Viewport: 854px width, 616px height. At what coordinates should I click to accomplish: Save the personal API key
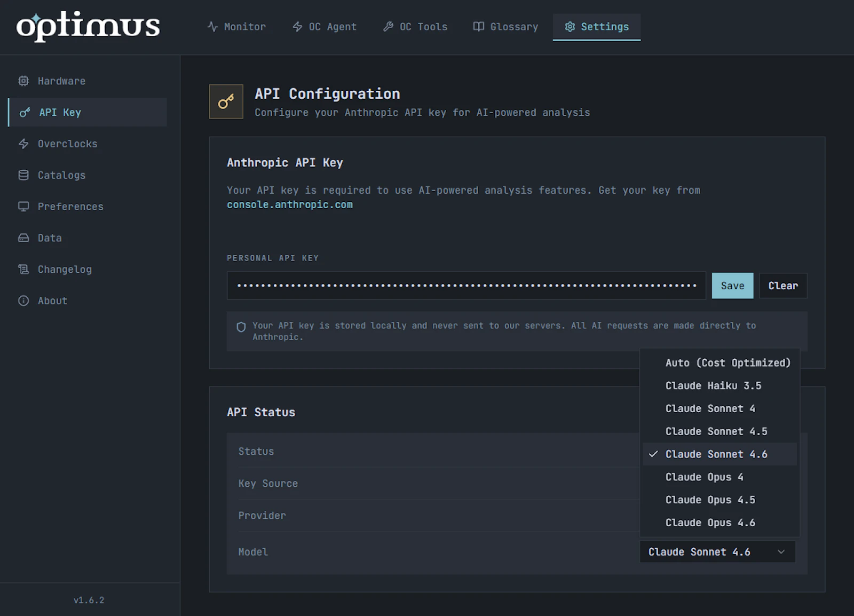[732, 286]
